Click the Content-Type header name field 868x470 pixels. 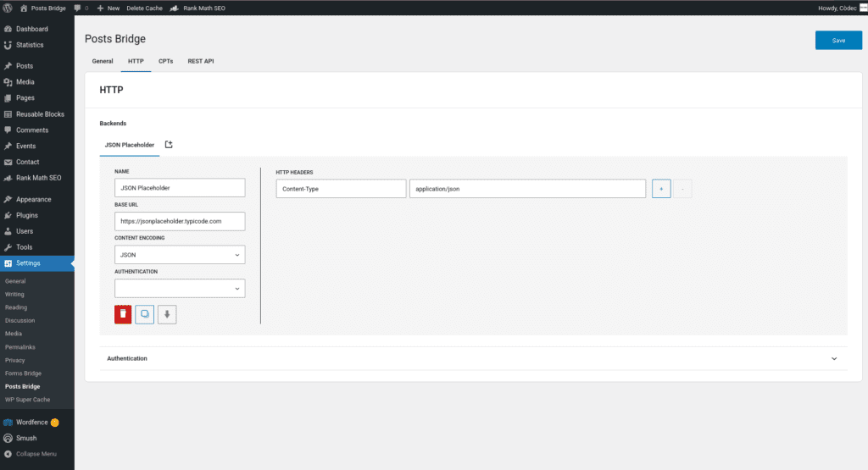[x=341, y=189]
